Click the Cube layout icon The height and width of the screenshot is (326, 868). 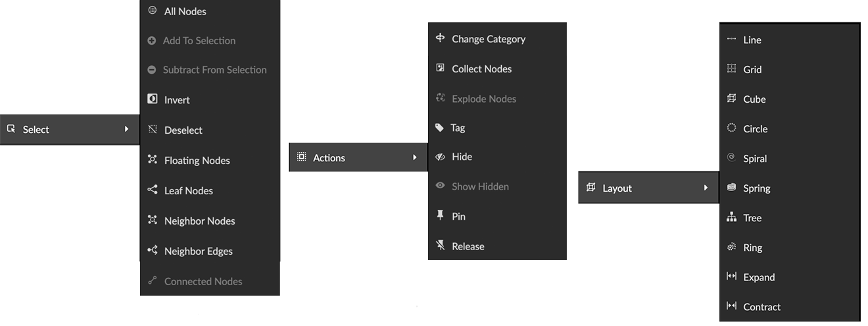pos(731,99)
